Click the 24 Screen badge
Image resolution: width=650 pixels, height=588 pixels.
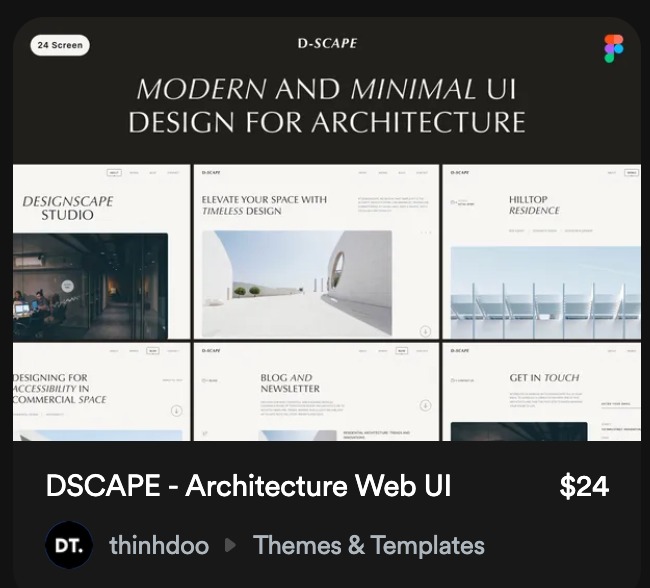[x=60, y=45]
